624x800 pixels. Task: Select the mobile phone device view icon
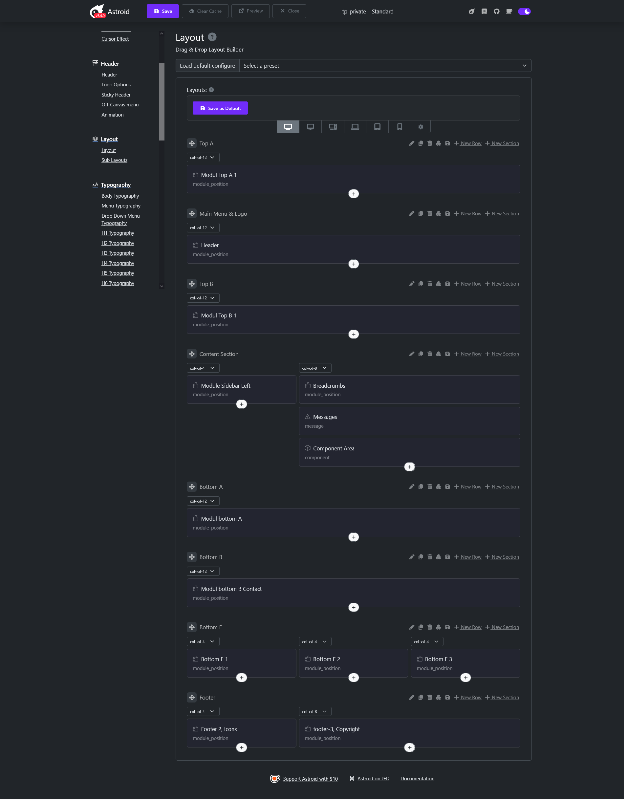click(x=399, y=127)
